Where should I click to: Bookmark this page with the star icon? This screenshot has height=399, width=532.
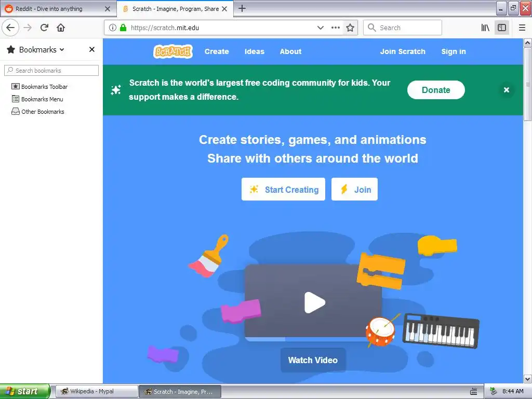(x=350, y=28)
